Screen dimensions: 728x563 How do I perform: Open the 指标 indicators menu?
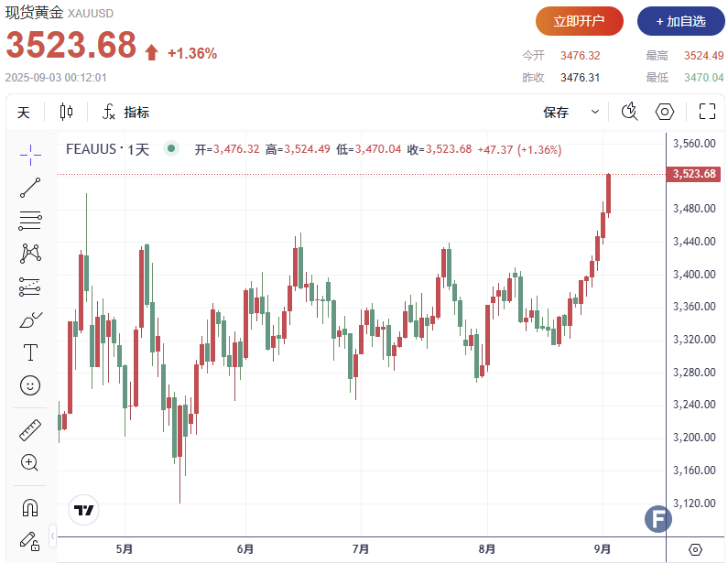(x=126, y=113)
